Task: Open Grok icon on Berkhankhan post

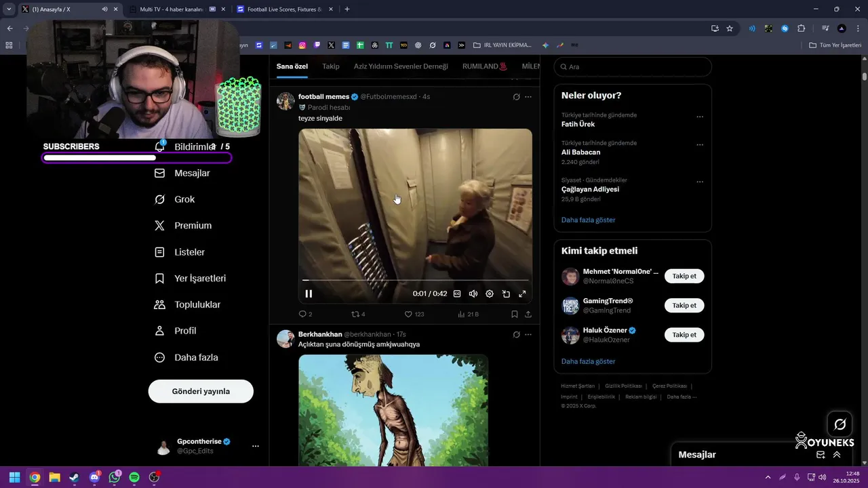Action: pos(516,334)
